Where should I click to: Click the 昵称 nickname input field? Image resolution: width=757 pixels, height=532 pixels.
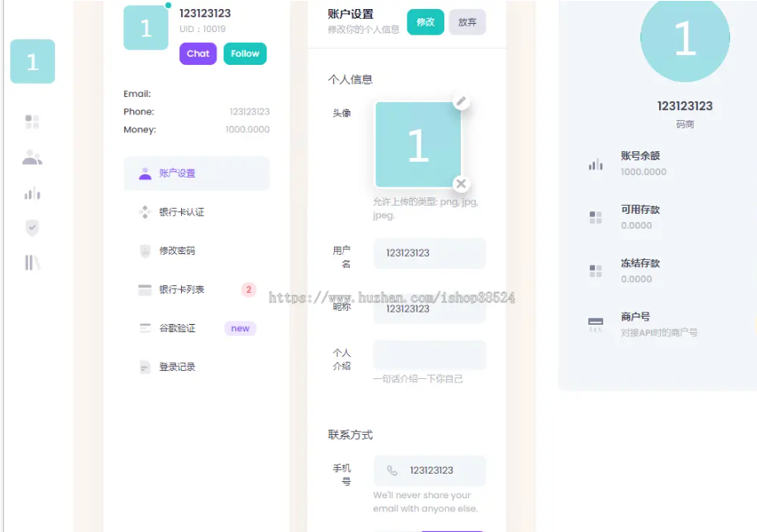(429, 308)
